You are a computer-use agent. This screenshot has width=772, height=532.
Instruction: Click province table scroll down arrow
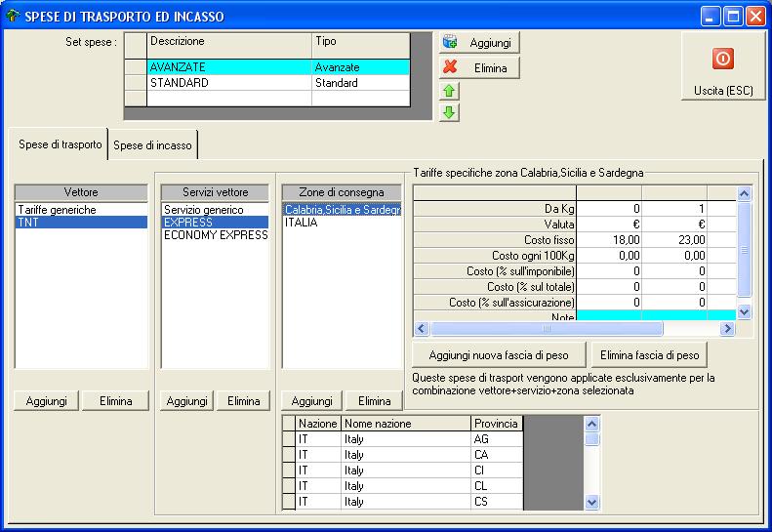(x=591, y=503)
